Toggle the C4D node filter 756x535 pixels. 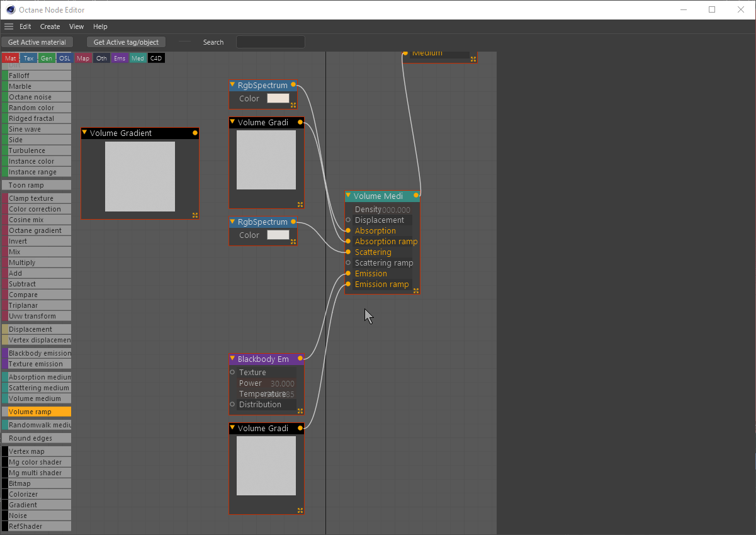(156, 58)
